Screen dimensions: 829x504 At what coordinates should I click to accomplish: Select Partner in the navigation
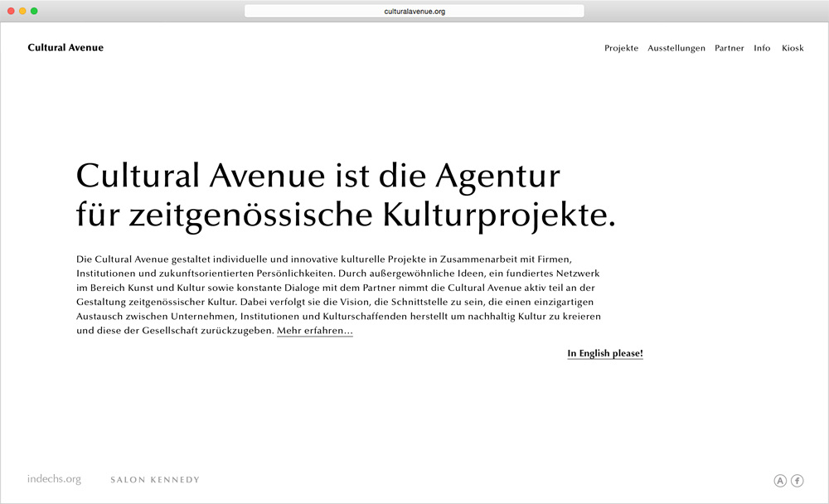point(730,48)
